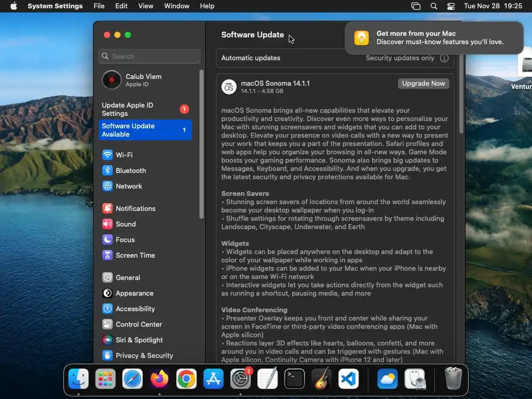
Task: Click the Search field in the sidebar
Action: pos(149,56)
